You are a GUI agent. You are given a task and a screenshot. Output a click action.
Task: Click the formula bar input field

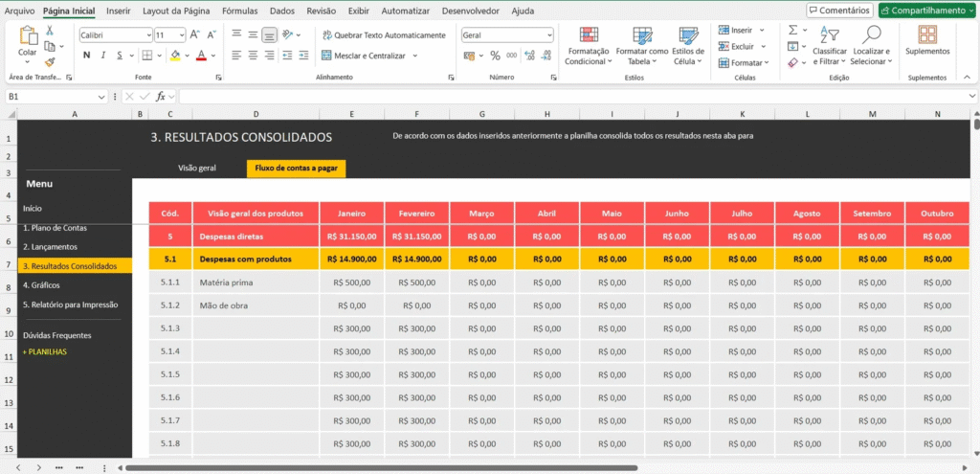pyautogui.click(x=574, y=97)
